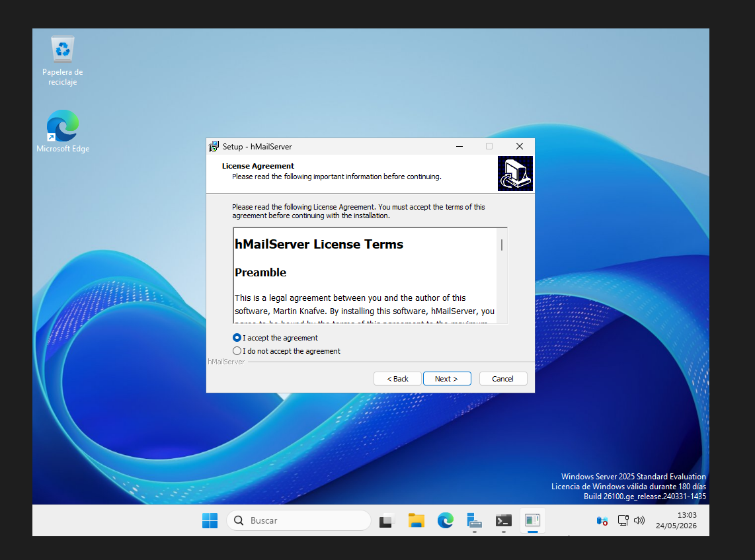Open Server Manager from the taskbar
This screenshot has width=755, height=560.
pyautogui.click(x=474, y=520)
